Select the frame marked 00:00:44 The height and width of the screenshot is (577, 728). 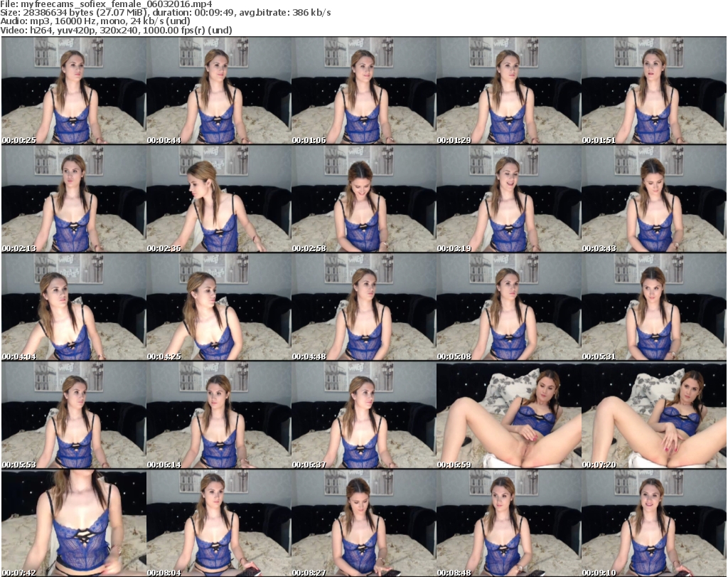pyautogui.click(x=218, y=91)
